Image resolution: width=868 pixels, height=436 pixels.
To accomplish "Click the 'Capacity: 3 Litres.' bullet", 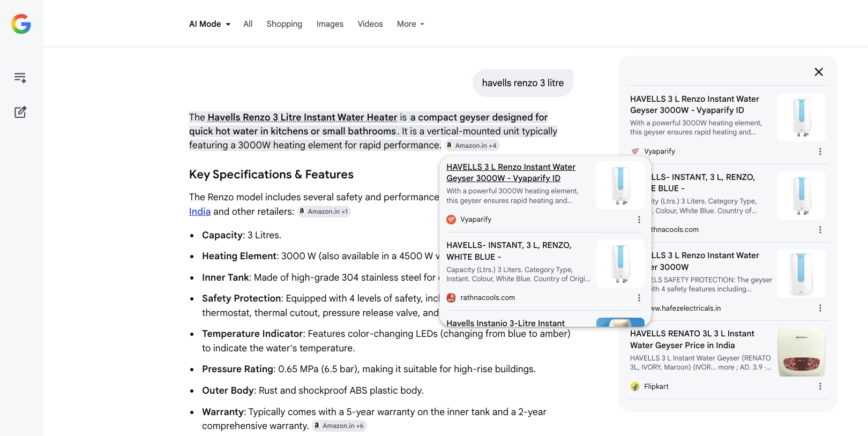I will click(x=242, y=235).
